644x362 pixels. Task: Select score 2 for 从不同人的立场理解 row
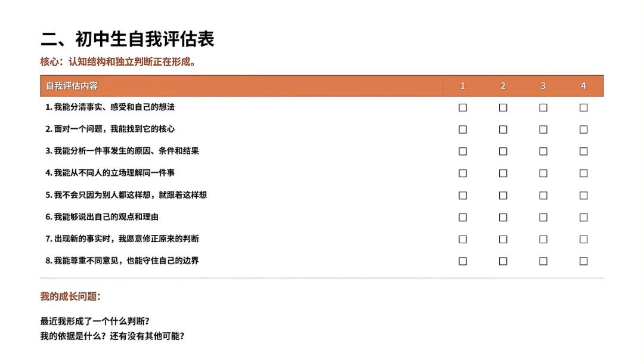coord(503,174)
